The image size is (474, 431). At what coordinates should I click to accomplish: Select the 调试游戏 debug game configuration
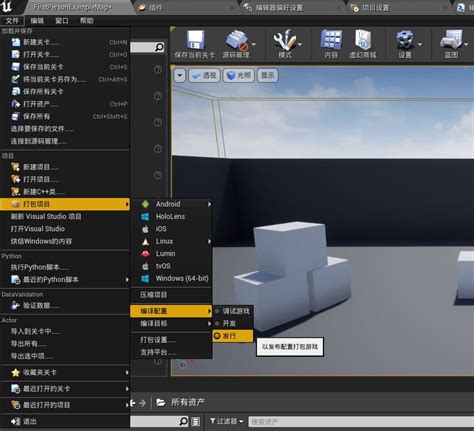click(x=233, y=311)
